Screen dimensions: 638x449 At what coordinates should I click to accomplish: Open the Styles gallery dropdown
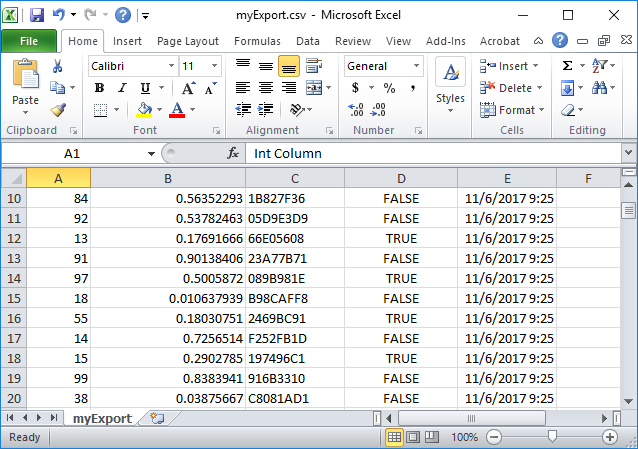coord(450,111)
